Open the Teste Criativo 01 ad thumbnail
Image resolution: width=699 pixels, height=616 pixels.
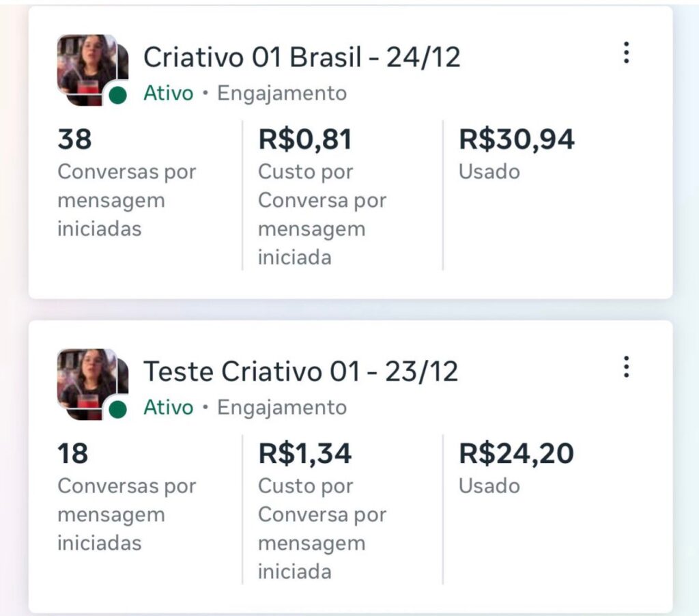pos(89,381)
